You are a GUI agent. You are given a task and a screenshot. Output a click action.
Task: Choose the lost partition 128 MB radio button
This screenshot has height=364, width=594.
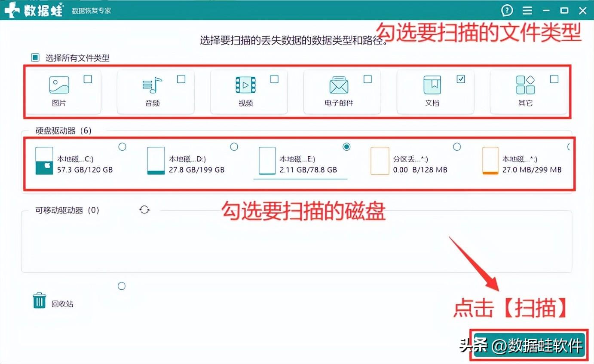[457, 147]
